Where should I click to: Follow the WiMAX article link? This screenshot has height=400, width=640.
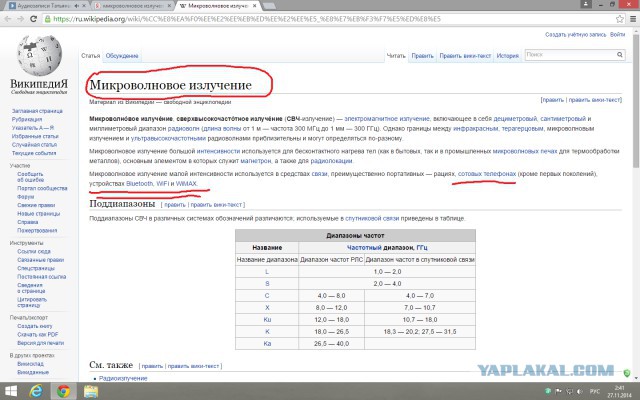(187, 184)
